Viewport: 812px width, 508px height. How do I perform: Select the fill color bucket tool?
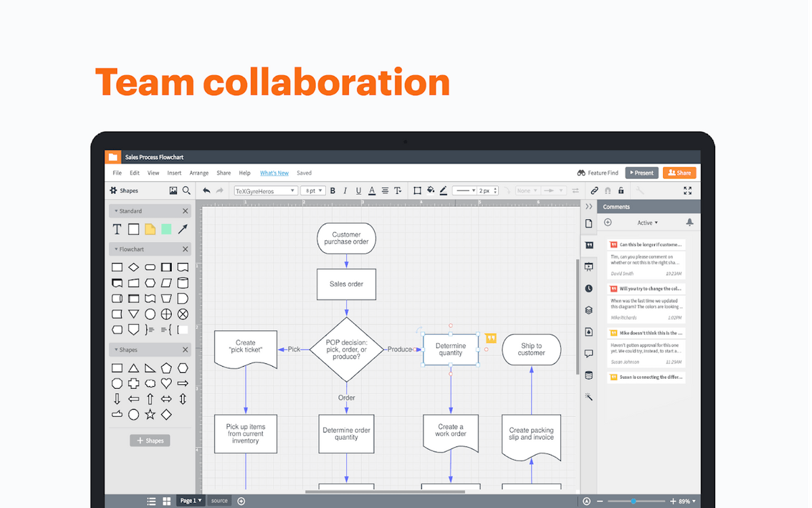coord(430,190)
